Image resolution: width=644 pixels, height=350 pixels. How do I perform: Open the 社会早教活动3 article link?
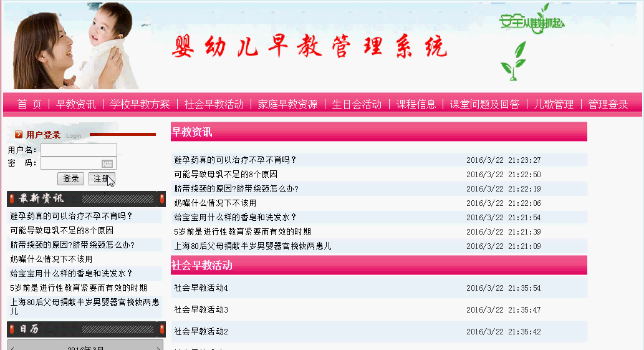[201, 310]
